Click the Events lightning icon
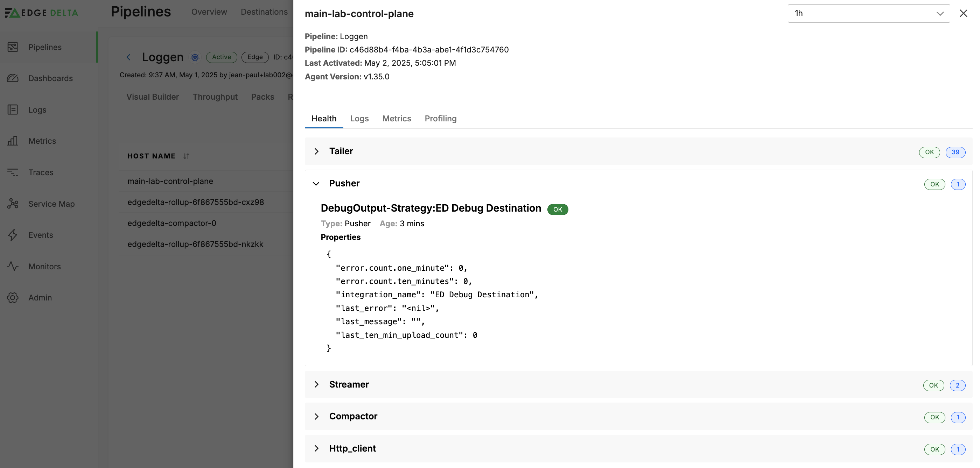980x468 pixels. coord(13,235)
